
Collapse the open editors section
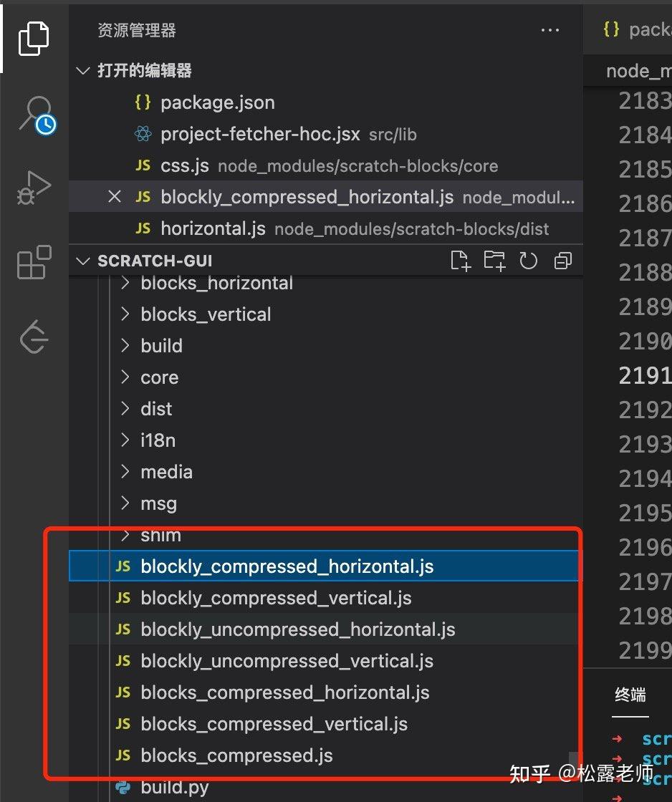[83, 71]
